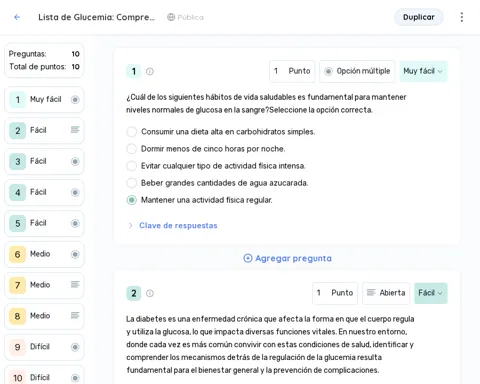
Task: Click the multiple-choice icon in sidebar item 9
Action: point(75,347)
